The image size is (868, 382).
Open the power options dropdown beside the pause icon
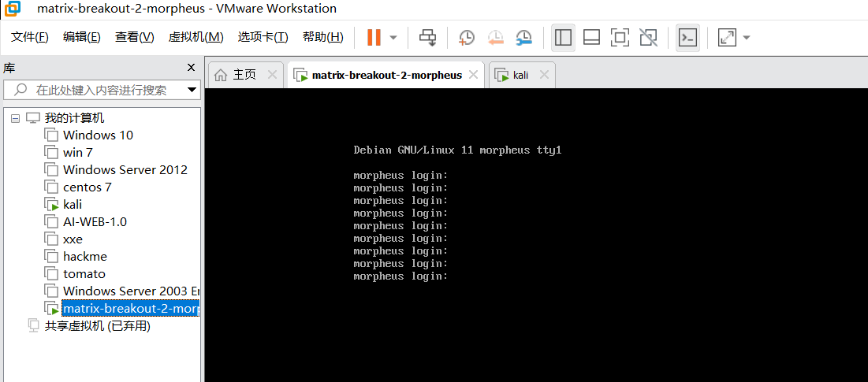[393, 38]
